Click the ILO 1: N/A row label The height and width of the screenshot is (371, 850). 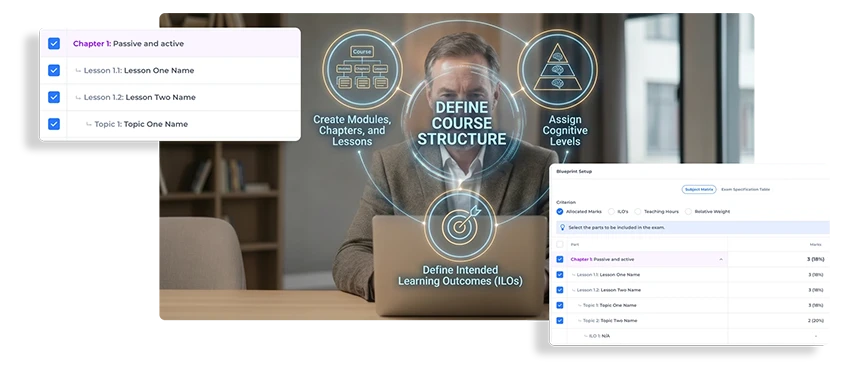(x=601, y=336)
